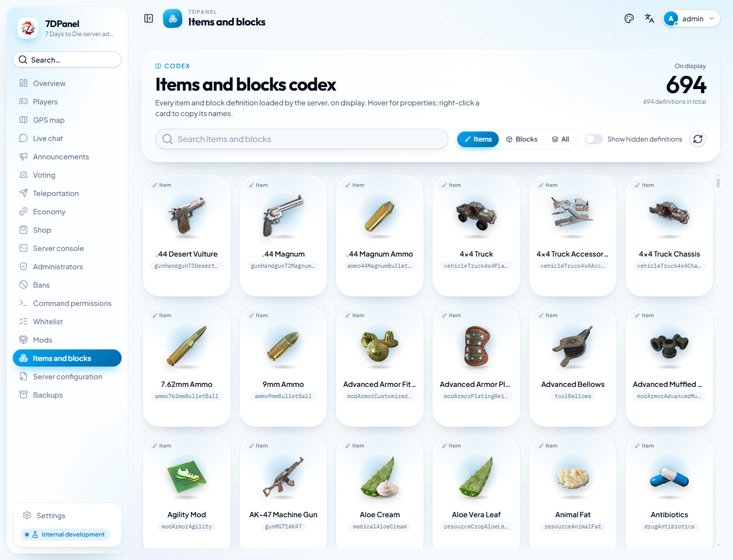Image resolution: width=733 pixels, height=560 pixels.
Task: Switch to the Blocks filter tab
Action: tap(522, 139)
